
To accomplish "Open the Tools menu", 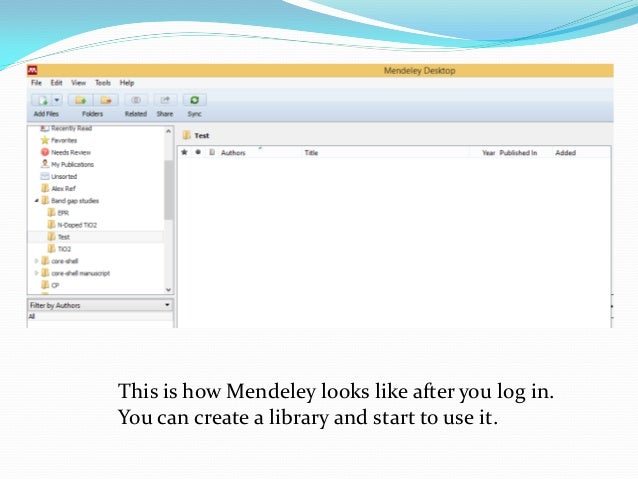I will click(x=103, y=83).
